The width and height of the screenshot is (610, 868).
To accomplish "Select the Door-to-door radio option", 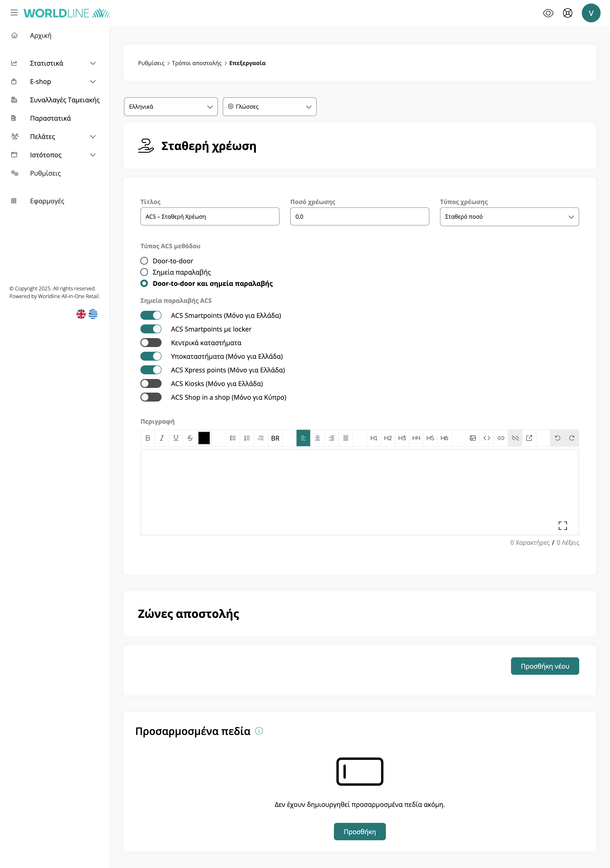I will point(144,261).
